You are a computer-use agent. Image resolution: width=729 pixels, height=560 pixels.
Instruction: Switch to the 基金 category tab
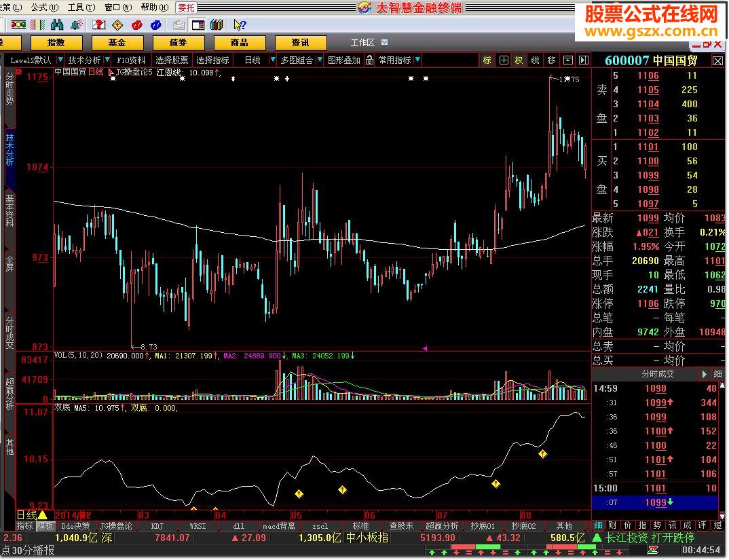click(x=117, y=42)
